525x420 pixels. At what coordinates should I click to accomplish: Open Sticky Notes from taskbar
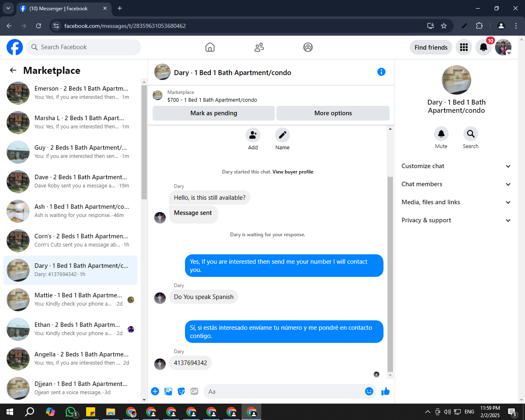(91, 411)
